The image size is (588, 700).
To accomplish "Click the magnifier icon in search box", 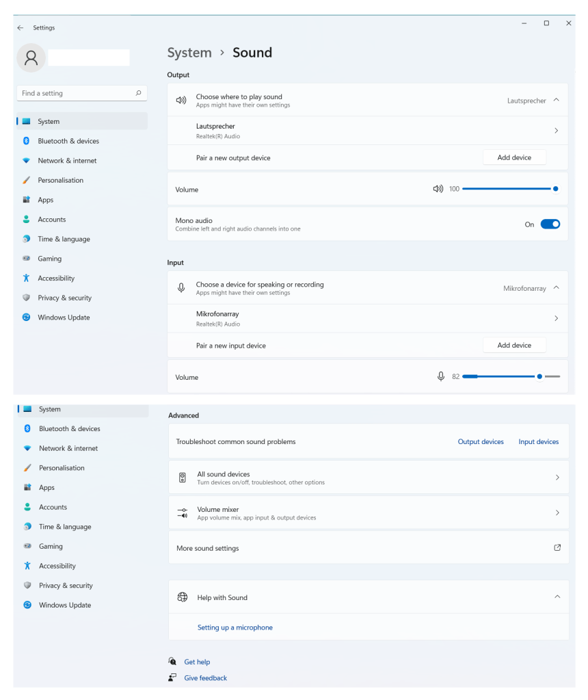I will click(x=138, y=93).
